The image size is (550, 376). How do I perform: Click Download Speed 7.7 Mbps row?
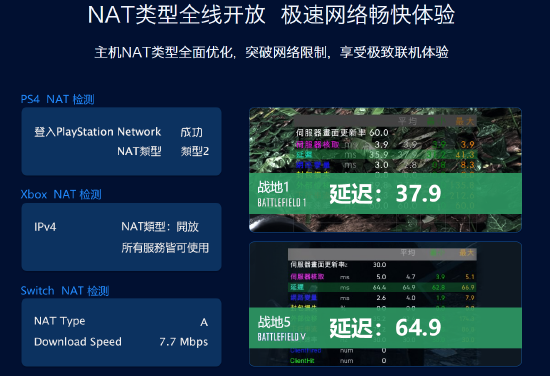[121, 342]
